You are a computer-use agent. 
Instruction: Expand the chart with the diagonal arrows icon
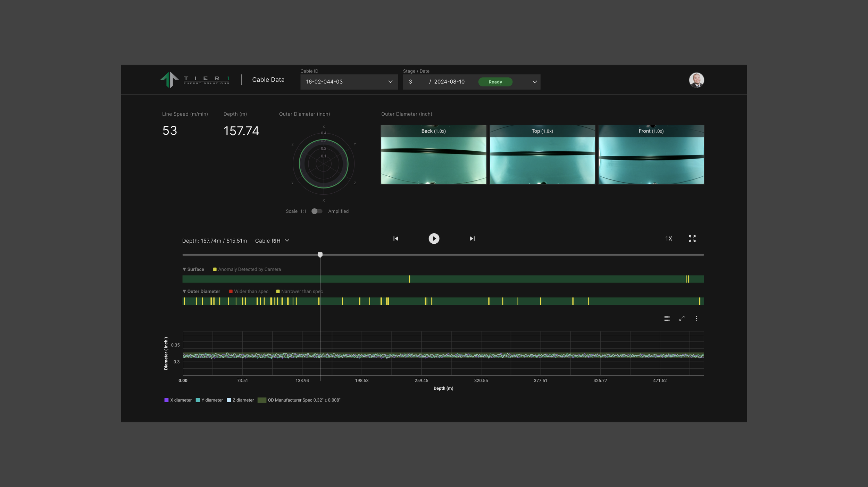682,318
